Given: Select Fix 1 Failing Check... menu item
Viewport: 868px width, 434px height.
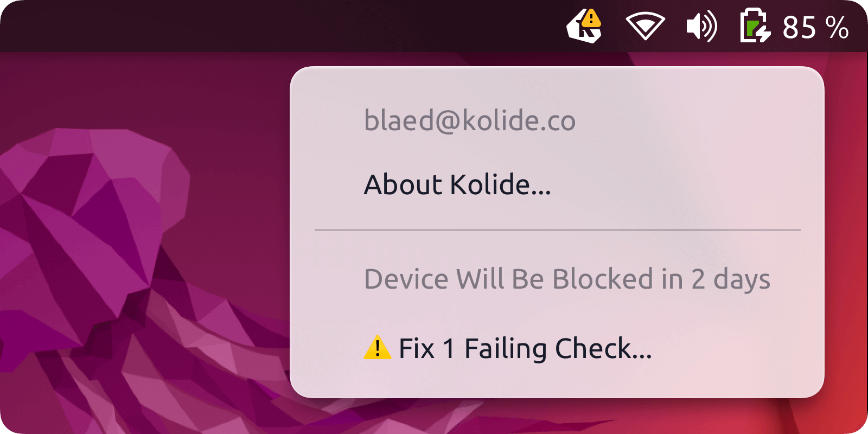Looking at the screenshot, I should 525,348.
